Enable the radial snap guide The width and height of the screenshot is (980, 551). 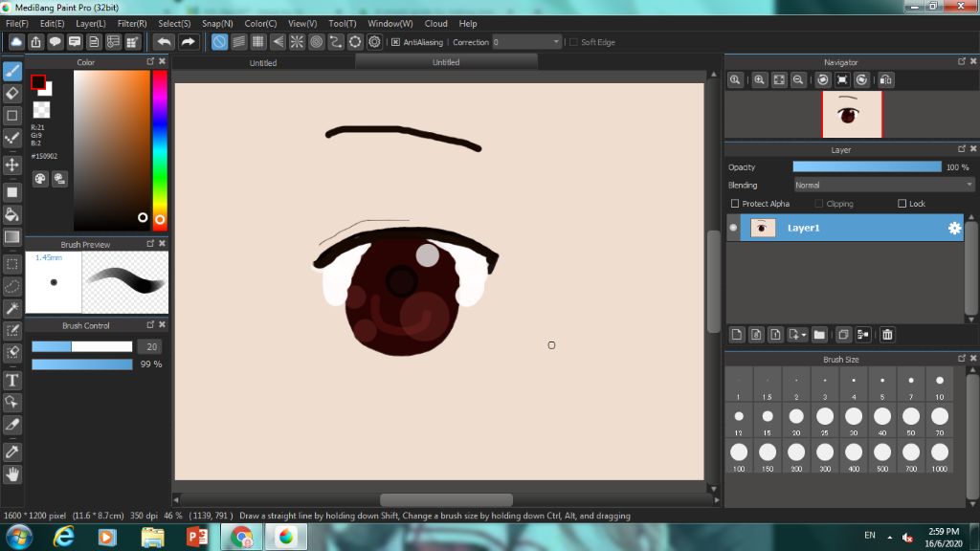point(297,42)
